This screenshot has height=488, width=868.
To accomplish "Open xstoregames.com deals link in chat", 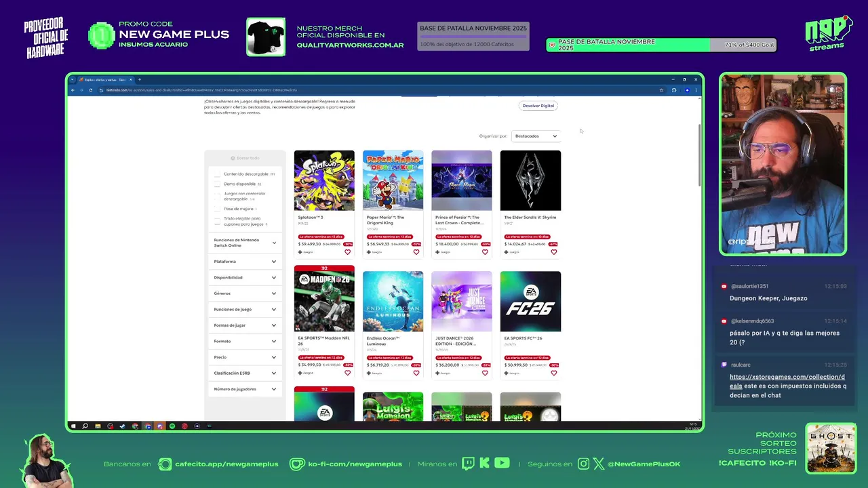I will point(787,382).
